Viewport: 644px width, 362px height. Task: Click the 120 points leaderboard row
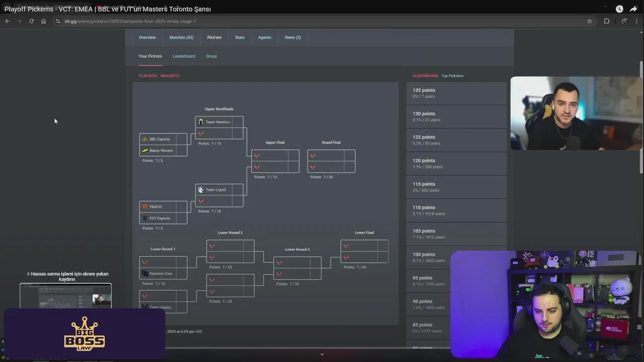pos(456,163)
